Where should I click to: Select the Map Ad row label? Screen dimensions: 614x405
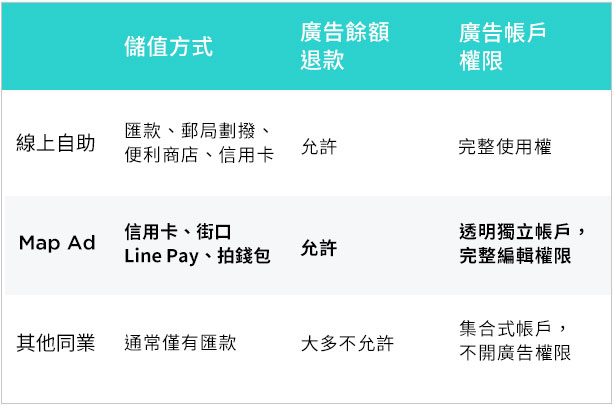57,242
